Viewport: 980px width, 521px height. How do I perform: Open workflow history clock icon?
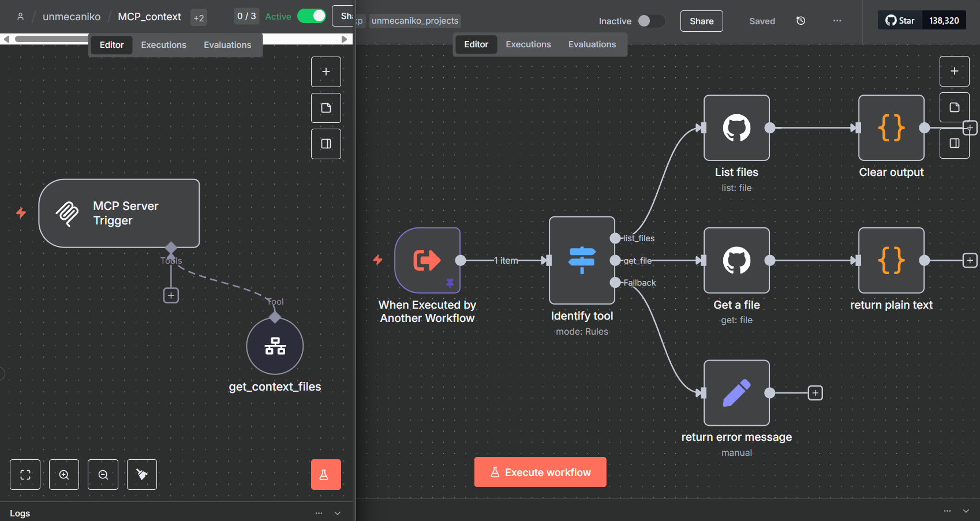tap(801, 21)
